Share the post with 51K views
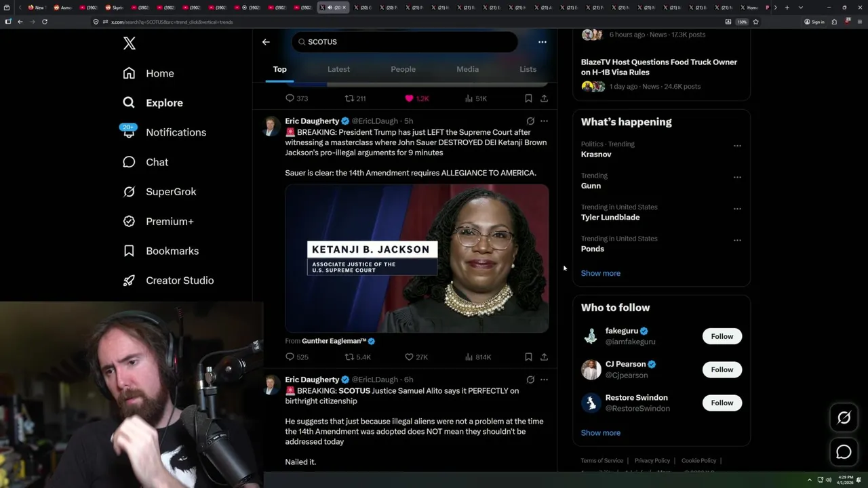Image resolution: width=868 pixels, height=488 pixels. pos(544,98)
